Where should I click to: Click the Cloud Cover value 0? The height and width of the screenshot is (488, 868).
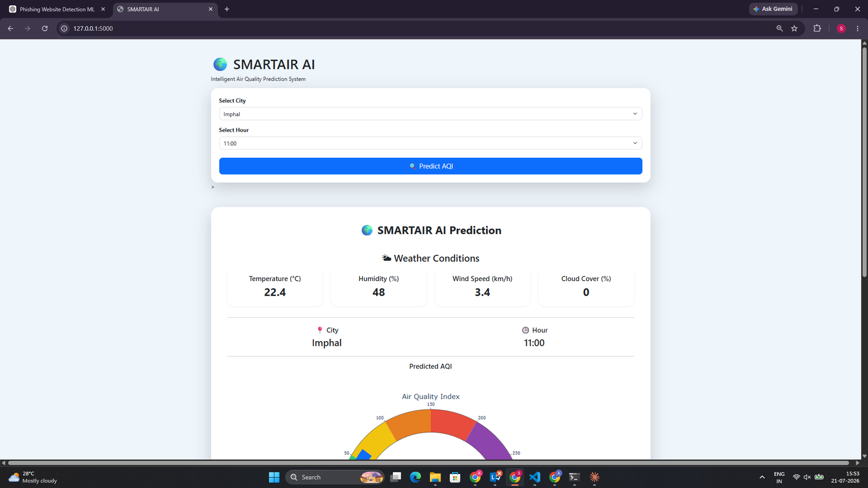[x=586, y=292]
